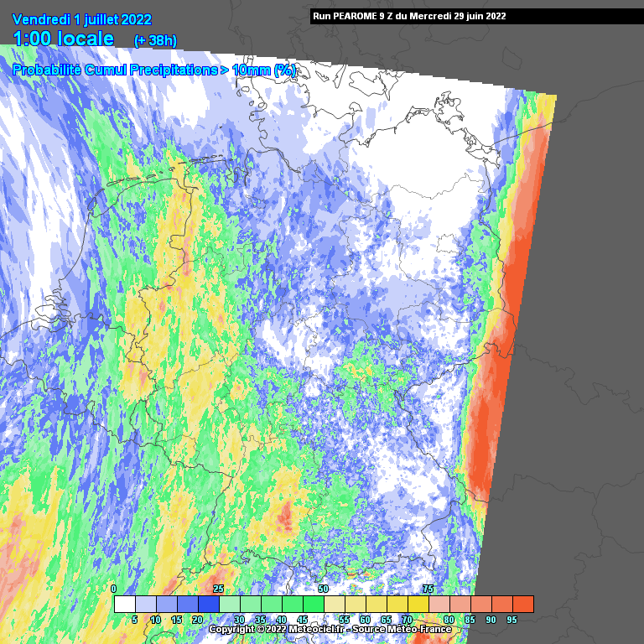Click the '50' label above the legend
The height and width of the screenshot is (644, 644).
coord(323,589)
